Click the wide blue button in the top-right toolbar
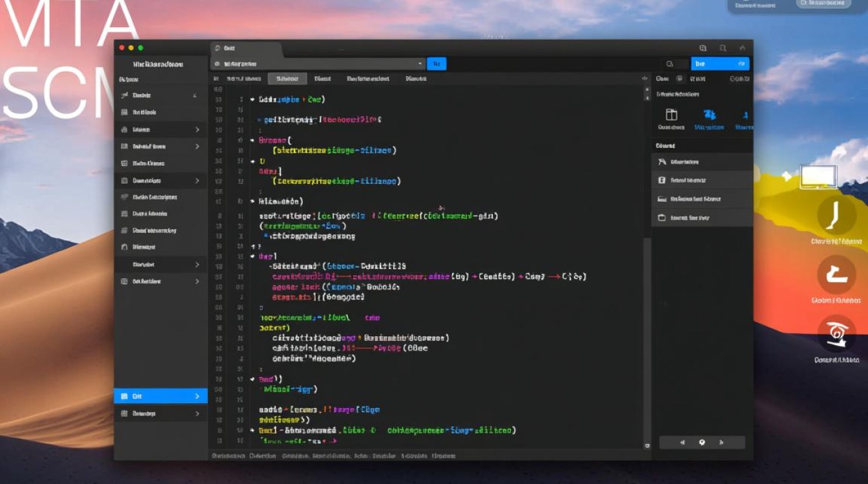Viewport: 868px width, 484px height. tap(719, 64)
